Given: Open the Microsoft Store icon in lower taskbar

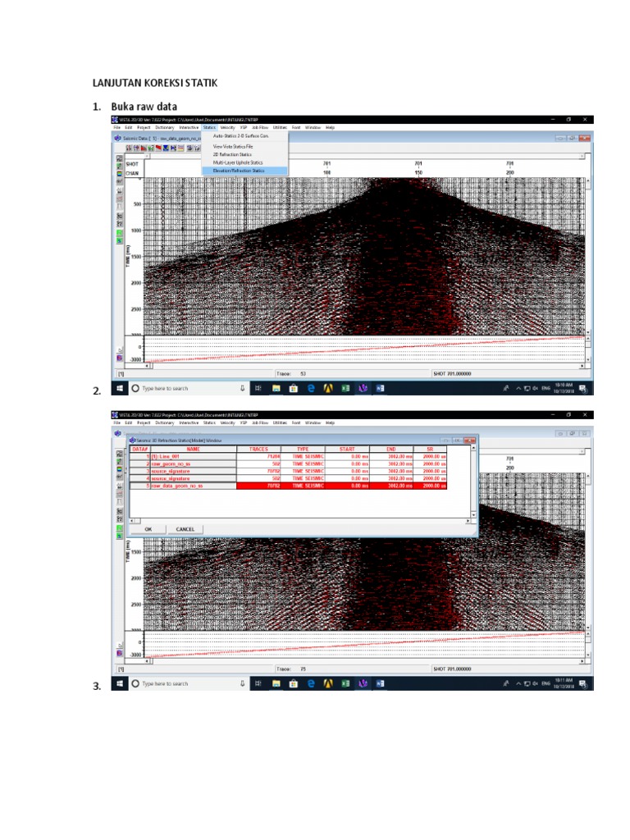Looking at the screenshot, I should click(294, 683).
